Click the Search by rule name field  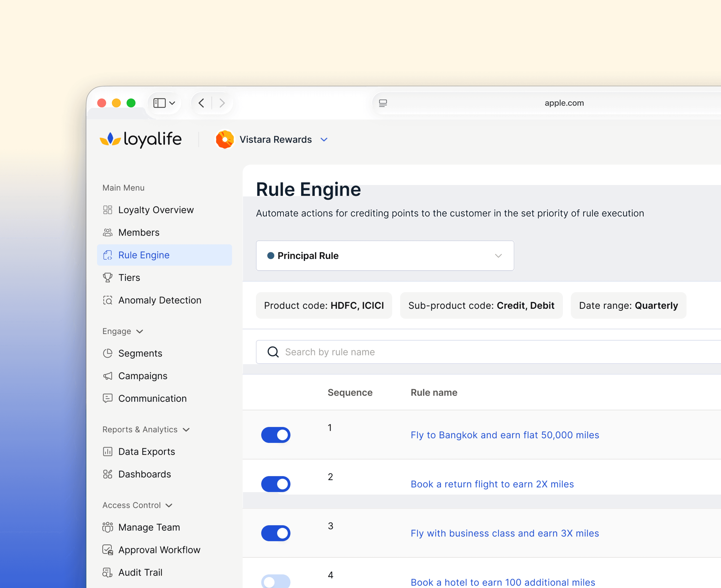pyautogui.click(x=475, y=352)
